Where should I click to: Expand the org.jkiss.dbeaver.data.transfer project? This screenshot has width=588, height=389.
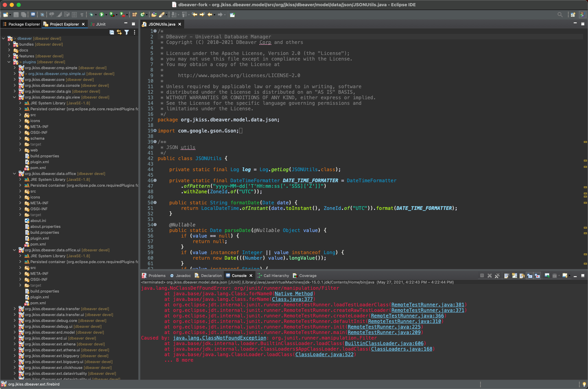tap(15, 309)
